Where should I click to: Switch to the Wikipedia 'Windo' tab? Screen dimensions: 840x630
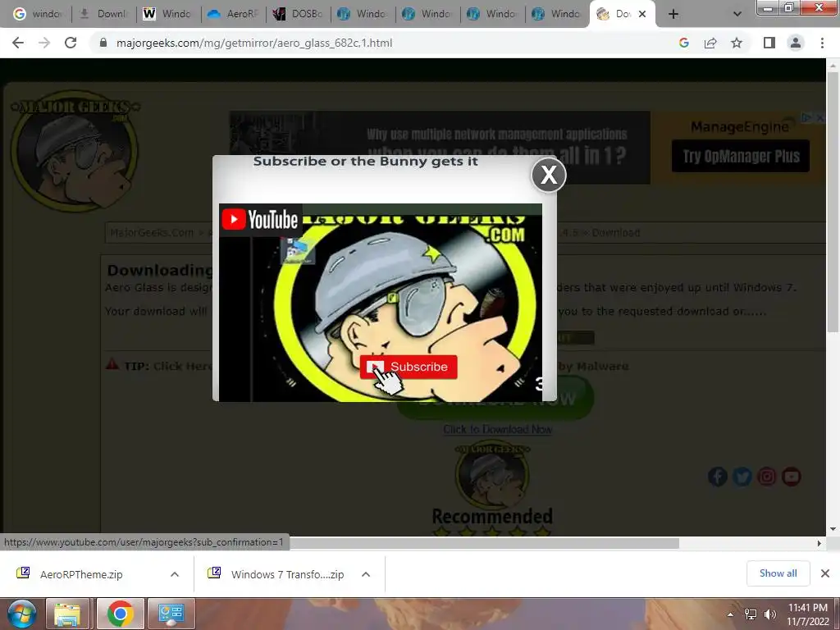click(x=167, y=14)
